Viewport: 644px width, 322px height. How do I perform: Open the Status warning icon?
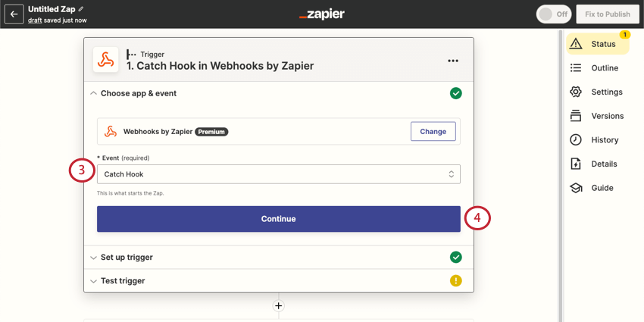[x=576, y=44]
